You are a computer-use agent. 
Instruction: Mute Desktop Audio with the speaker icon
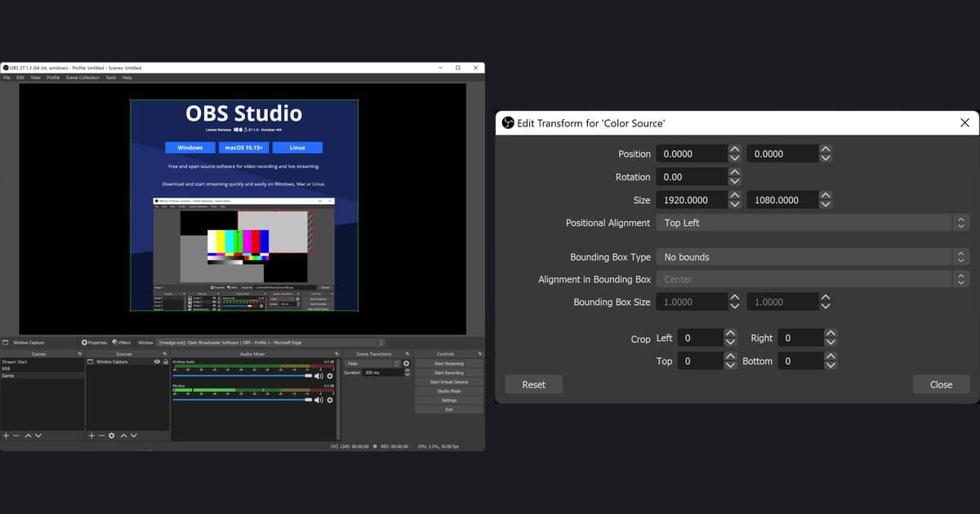[318, 376]
